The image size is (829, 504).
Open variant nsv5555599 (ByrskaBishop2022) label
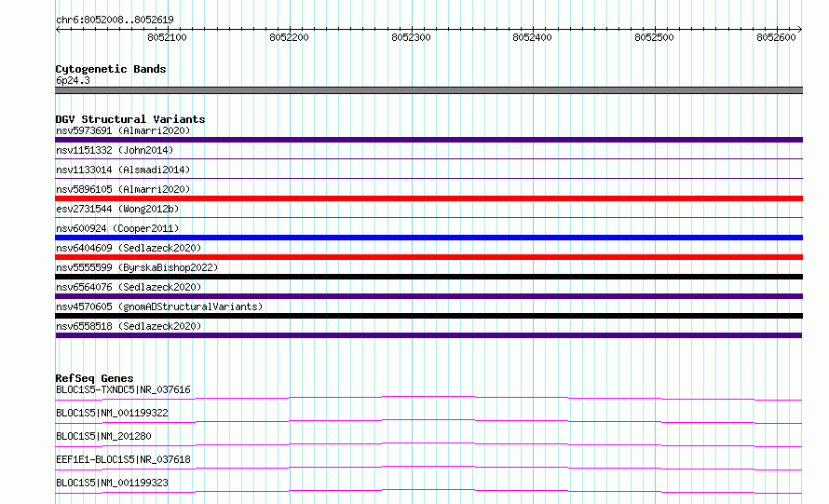click(x=137, y=267)
